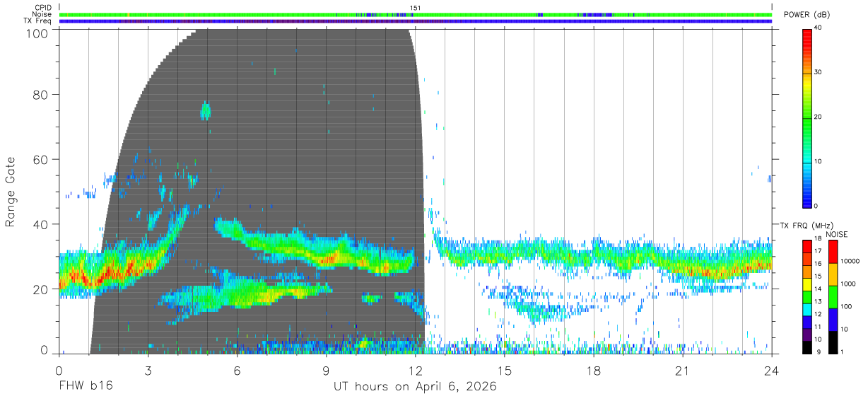The image size is (868, 401).
Task: Click the CPID value 151
Action: pos(415,8)
